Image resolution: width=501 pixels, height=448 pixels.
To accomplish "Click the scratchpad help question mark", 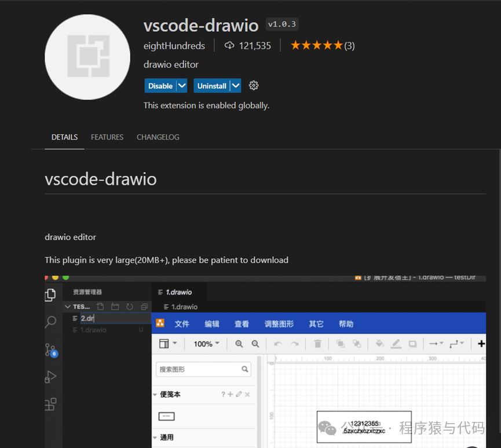I will (223, 394).
